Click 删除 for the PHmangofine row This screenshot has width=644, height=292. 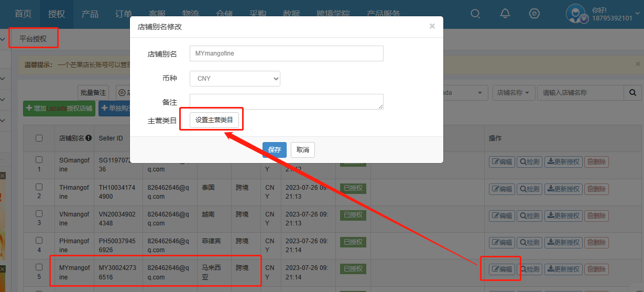(596, 242)
